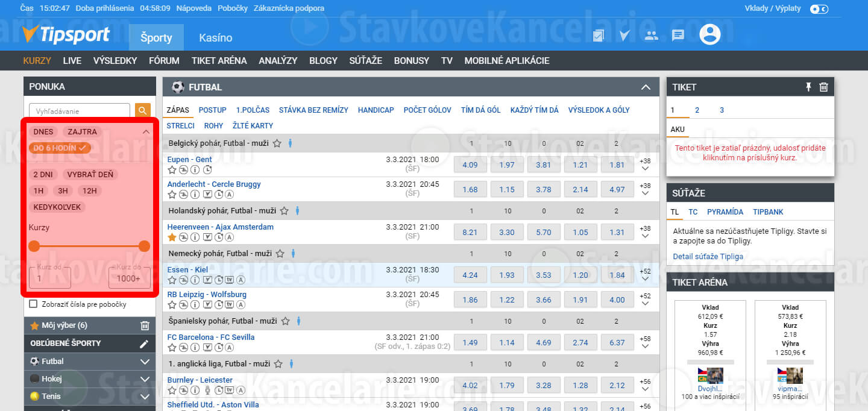
Task: Click the clock icon for Eupen - Gent
Action: point(207,170)
